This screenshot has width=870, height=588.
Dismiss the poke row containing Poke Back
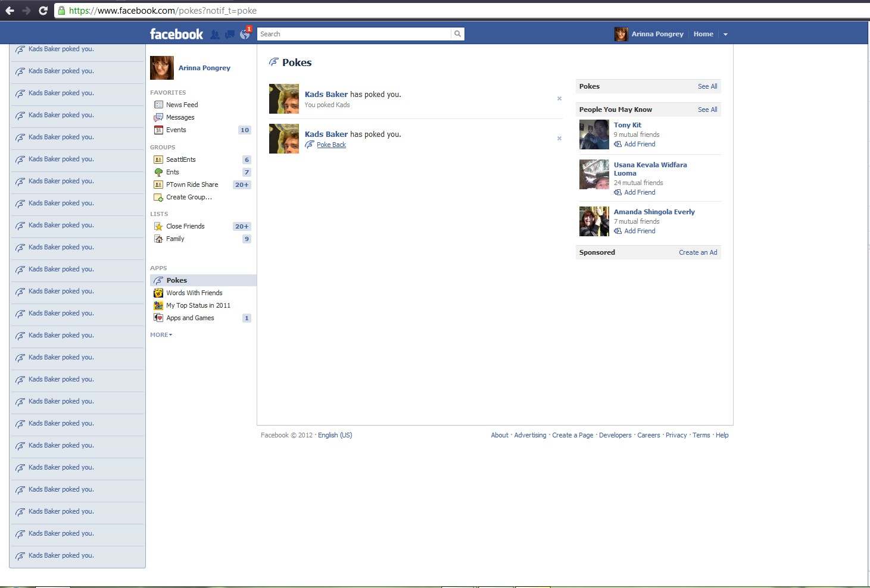tap(559, 139)
